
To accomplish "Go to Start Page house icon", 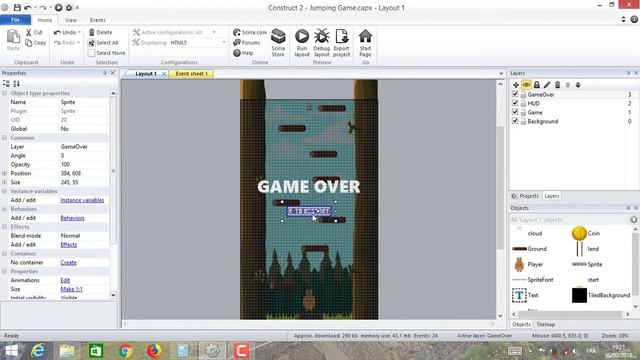I will tap(365, 36).
